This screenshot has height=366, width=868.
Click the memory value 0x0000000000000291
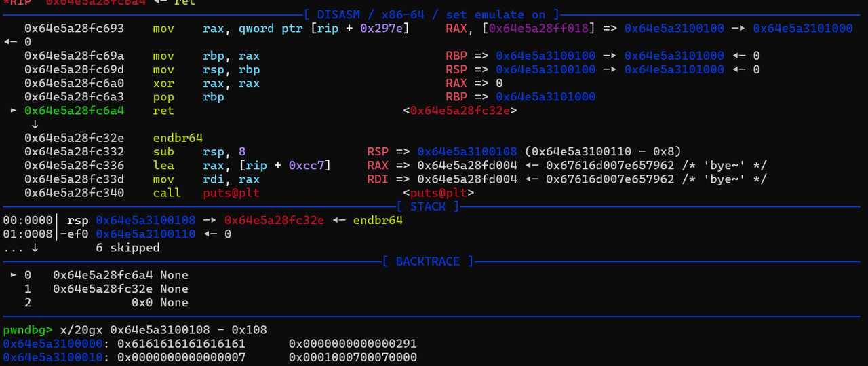tap(353, 344)
